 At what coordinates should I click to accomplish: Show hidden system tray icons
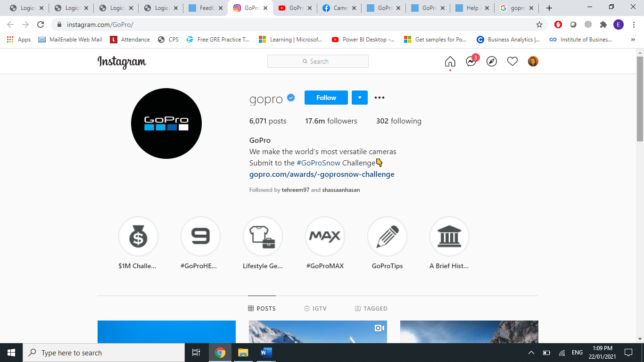click(x=531, y=353)
